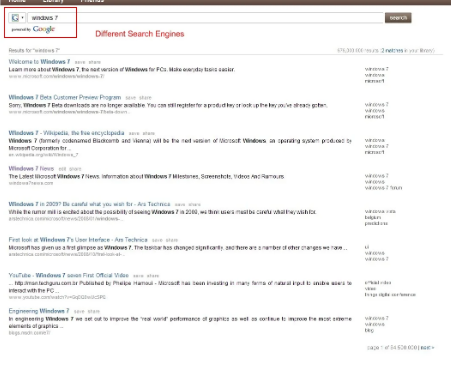Save the Engineering Windows 7 result

click(79, 311)
